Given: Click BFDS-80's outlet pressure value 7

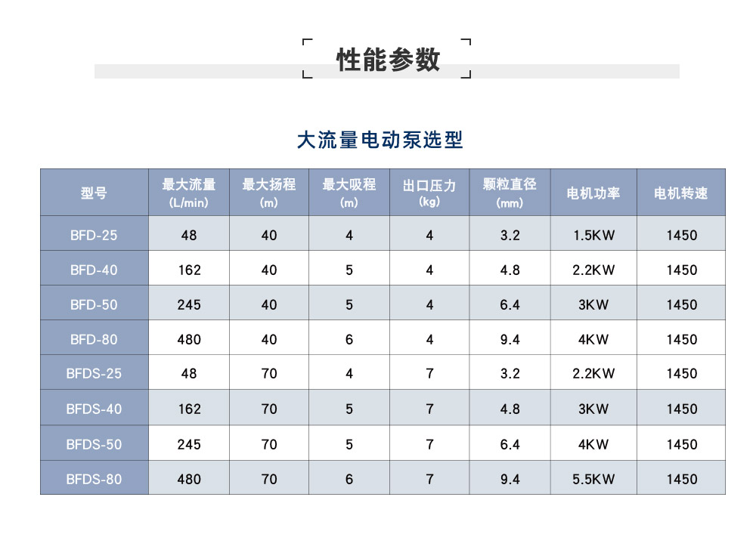Looking at the screenshot, I should (x=429, y=479).
